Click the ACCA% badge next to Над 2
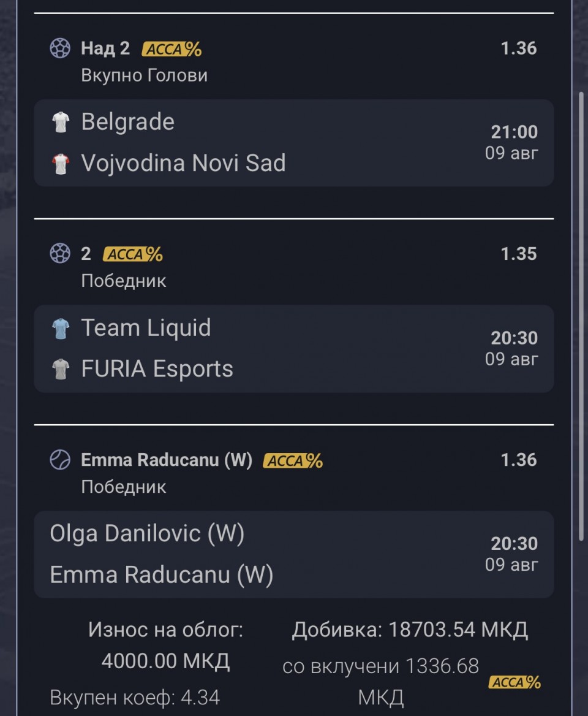Viewport: 588px width, 716px height. 171,49
